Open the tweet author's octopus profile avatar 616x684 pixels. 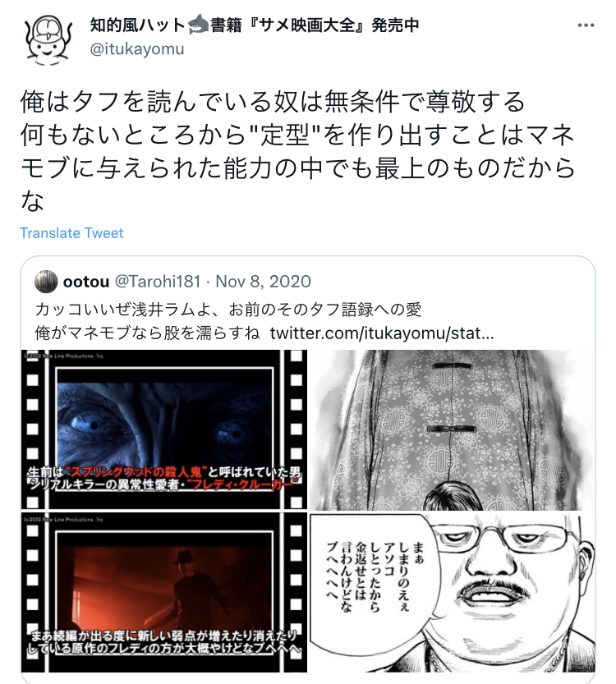(x=48, y=40)
